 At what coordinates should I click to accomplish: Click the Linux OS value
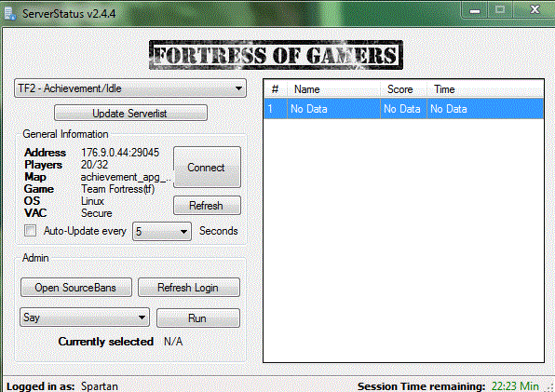pyautogui.click(x=92, y=201)
